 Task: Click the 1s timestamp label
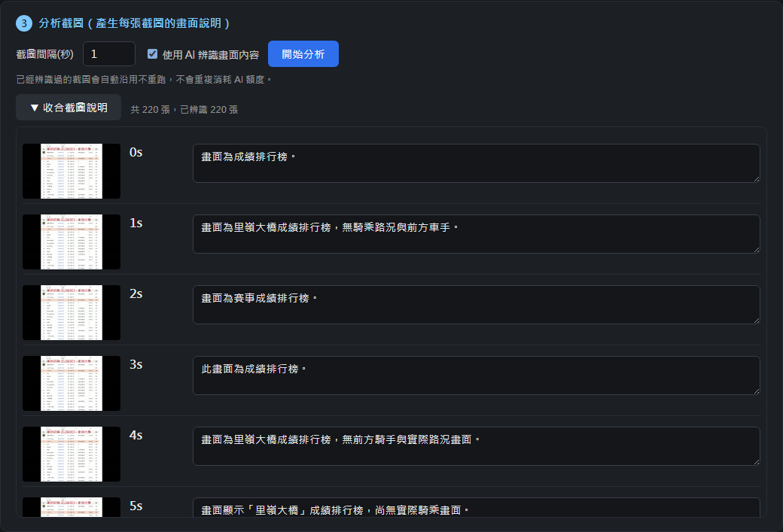(x=136, y=223)
